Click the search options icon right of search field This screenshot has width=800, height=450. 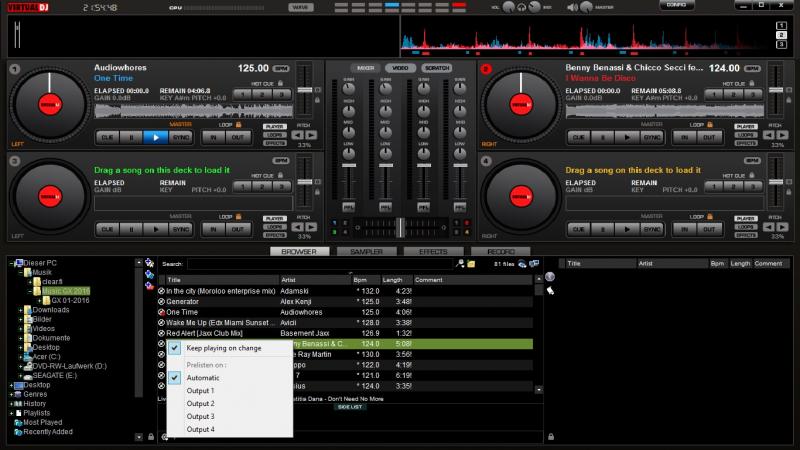click(460, 264)
